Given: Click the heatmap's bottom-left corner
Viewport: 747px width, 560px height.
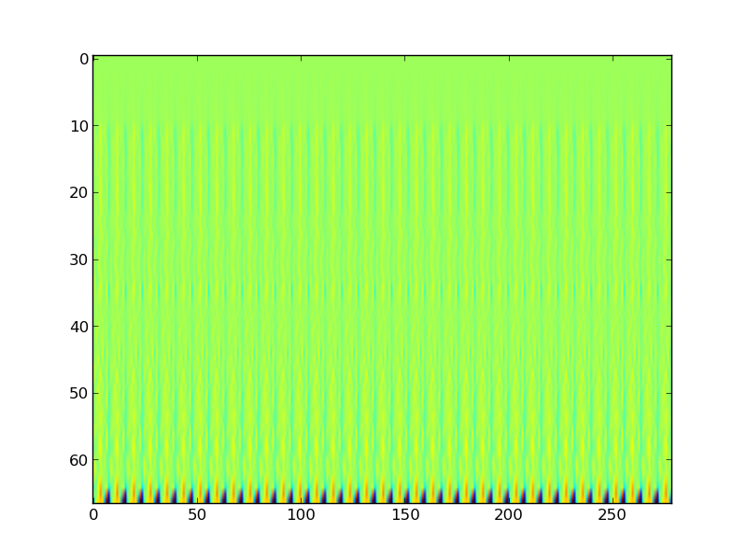Looking at the screenshot, I should pos(94,502).
